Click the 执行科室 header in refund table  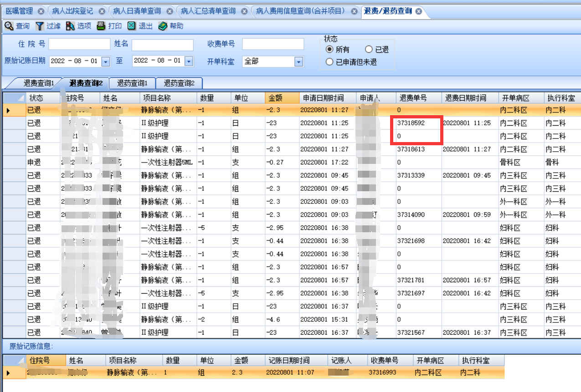coord(562,98)
